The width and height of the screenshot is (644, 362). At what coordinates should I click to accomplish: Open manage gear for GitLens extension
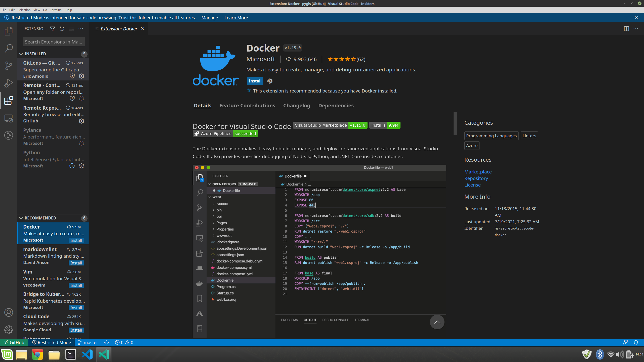(x=82, y=76)
